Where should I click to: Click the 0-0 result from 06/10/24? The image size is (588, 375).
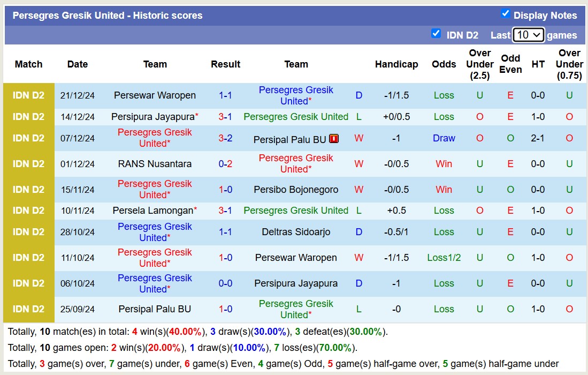point(225,283)
